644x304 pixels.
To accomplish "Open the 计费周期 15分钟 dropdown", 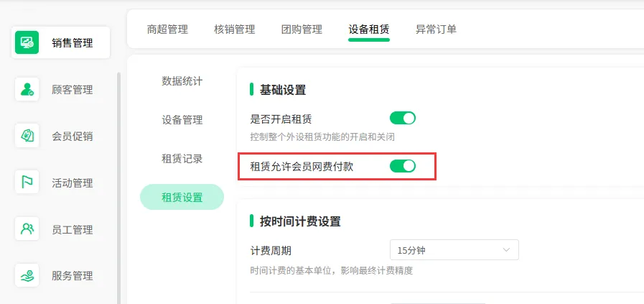I will click(x=454, y=249).
